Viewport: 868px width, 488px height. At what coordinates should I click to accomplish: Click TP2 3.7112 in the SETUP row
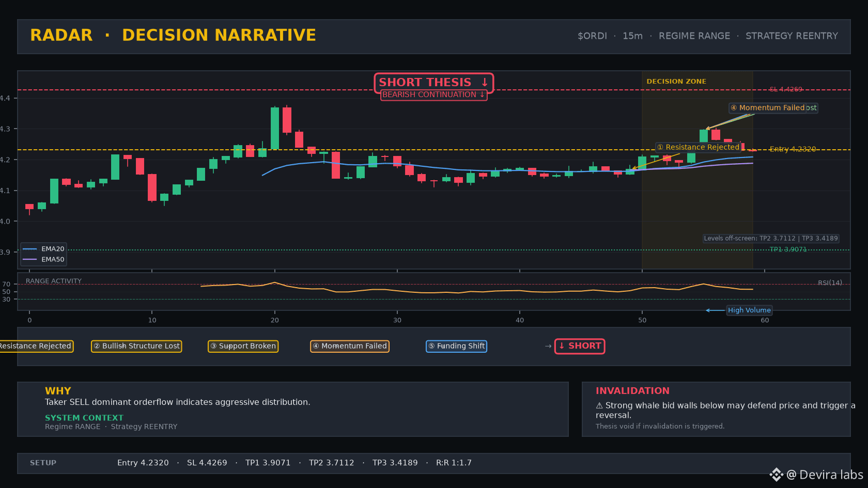click(332, 463)
